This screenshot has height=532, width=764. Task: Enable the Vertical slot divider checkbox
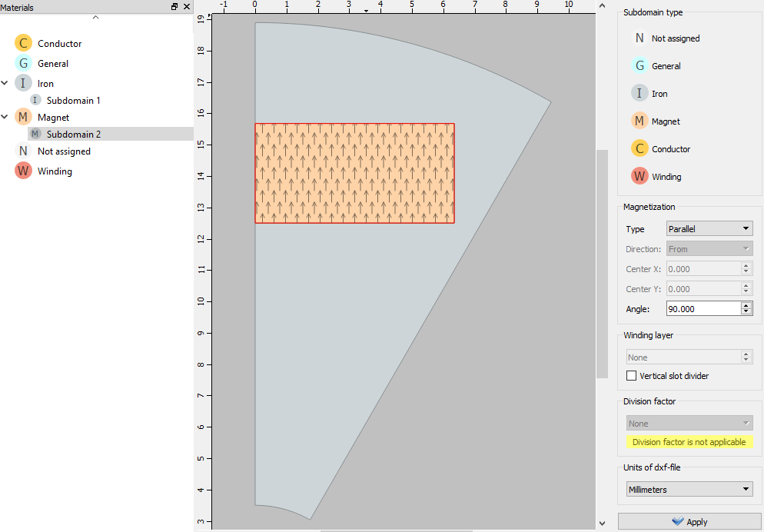(632, 376)
